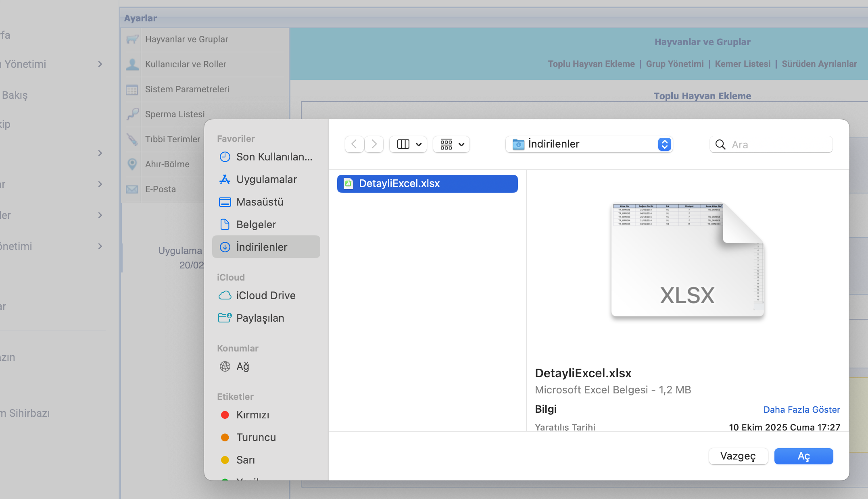Select the DetayliExcel.xlsx file
868x499 pixels.
(427, 184)
